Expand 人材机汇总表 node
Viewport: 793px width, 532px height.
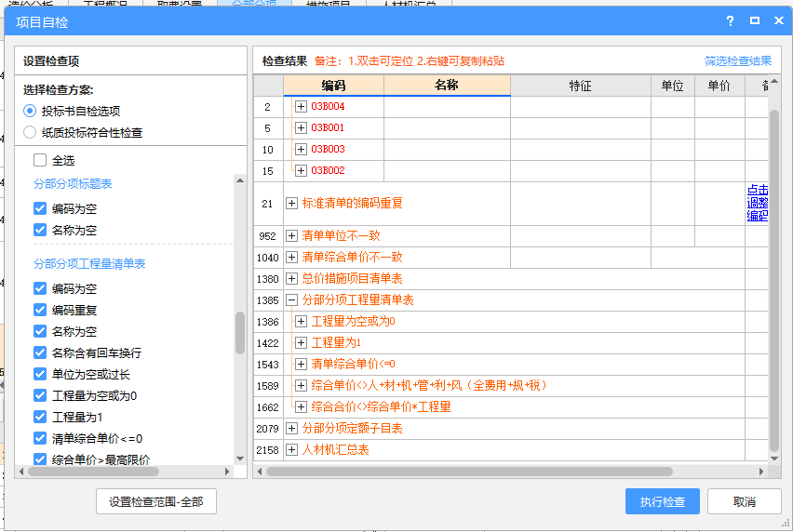[x=291, y=449]
